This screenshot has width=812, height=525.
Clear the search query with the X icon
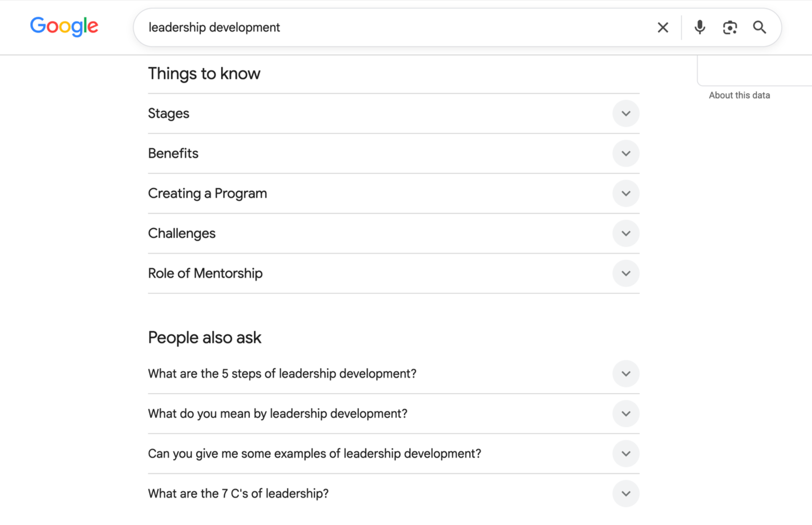pos(662,28)
